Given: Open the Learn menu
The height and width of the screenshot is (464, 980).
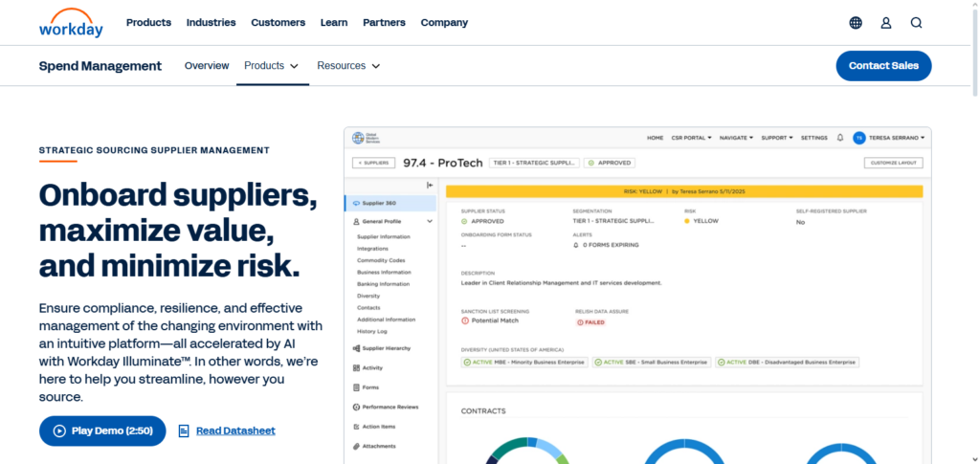Looking at the screenshot, I should click(x=334, y=22).
